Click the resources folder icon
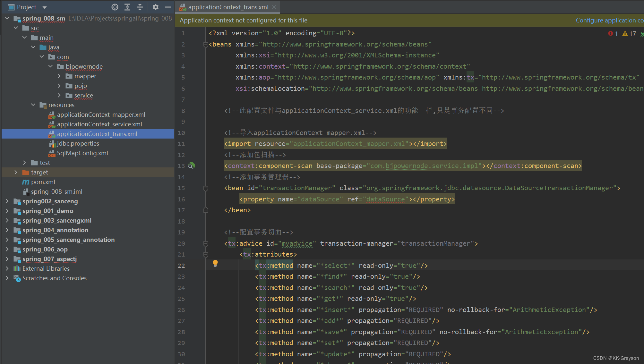This screenshot has width=644, height=364. click(43, 105)
